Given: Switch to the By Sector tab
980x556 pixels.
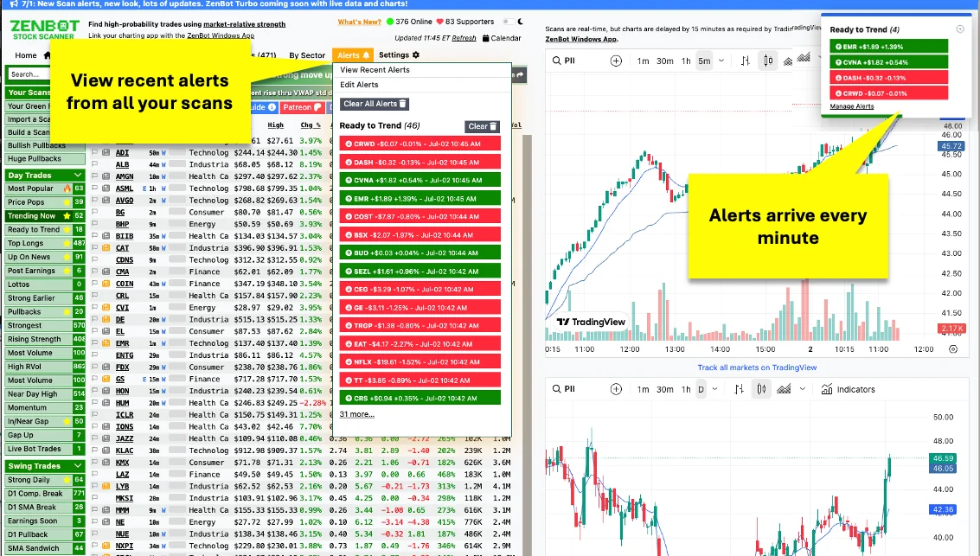Looking at the screenshot, I should 307,55.
